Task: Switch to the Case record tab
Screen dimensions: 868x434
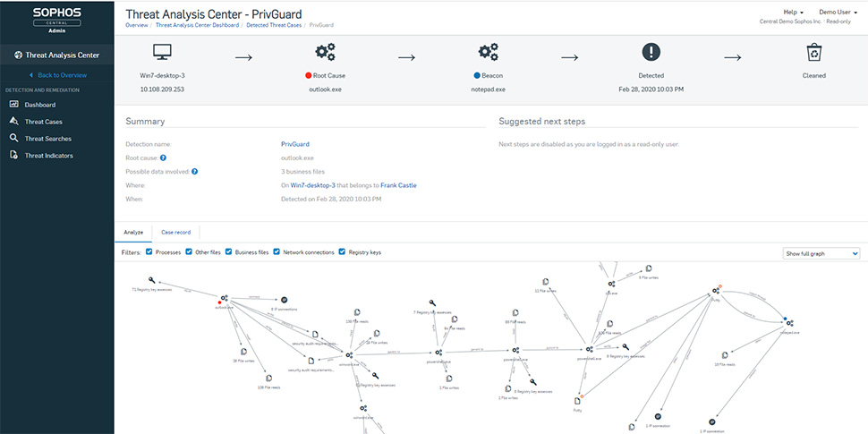Action: tap(176, 233)
